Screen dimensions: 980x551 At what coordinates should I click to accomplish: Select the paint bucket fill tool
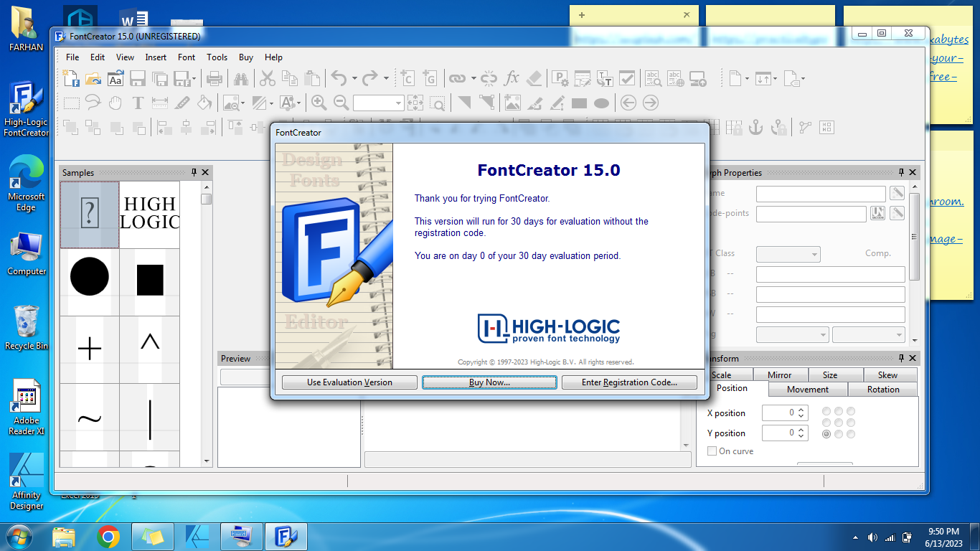point(204,103)
